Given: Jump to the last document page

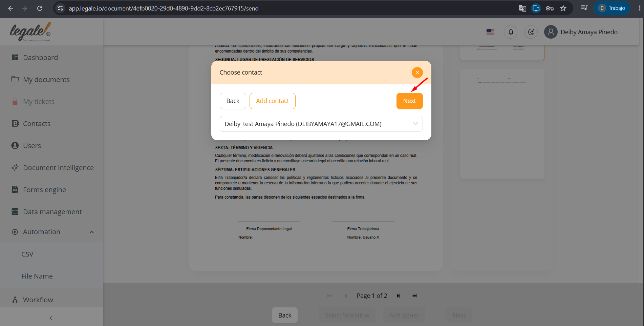Looking at the screenshot, I should point(415,296).
